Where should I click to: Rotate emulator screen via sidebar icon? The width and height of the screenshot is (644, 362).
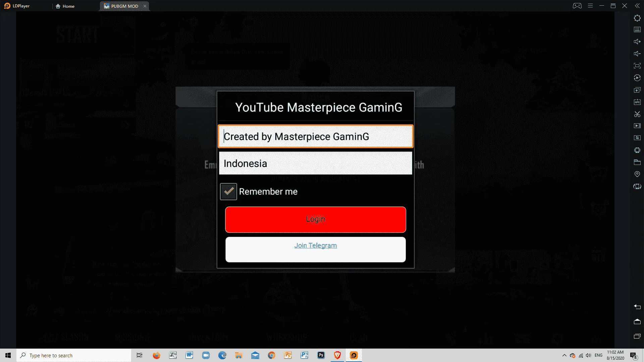pos(637,186)
